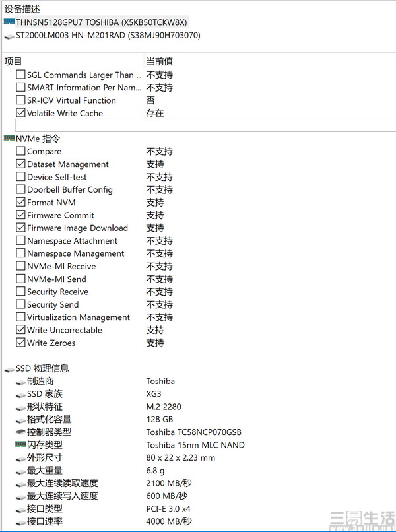Click the 当前值 column header

tap(159, 61)
